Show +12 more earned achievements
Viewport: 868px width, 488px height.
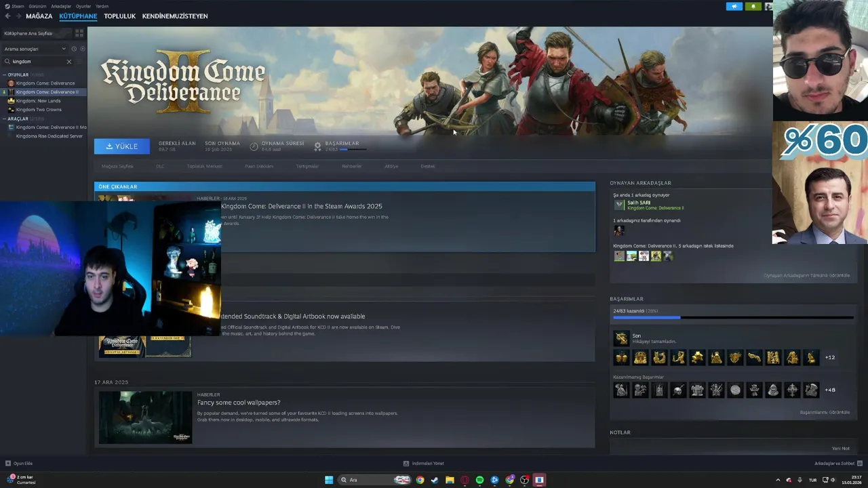[x=830, y=357]
